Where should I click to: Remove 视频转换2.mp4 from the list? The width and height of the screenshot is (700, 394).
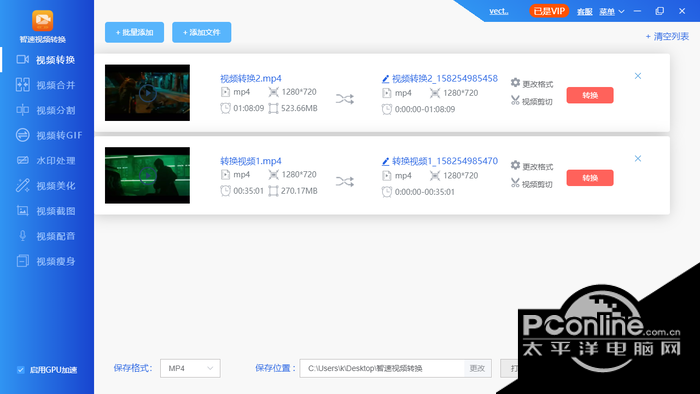(x=638, y=76)
